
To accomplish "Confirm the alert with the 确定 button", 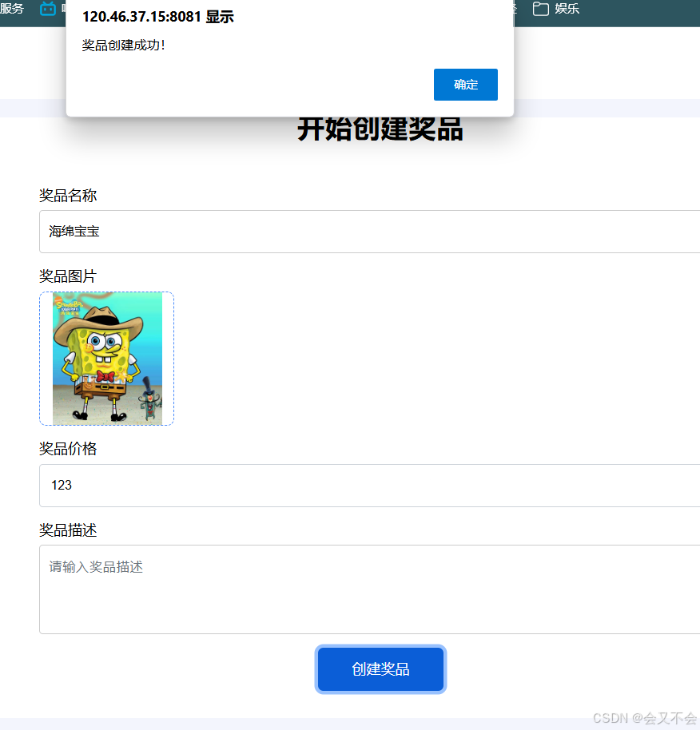I will [465, 85].
